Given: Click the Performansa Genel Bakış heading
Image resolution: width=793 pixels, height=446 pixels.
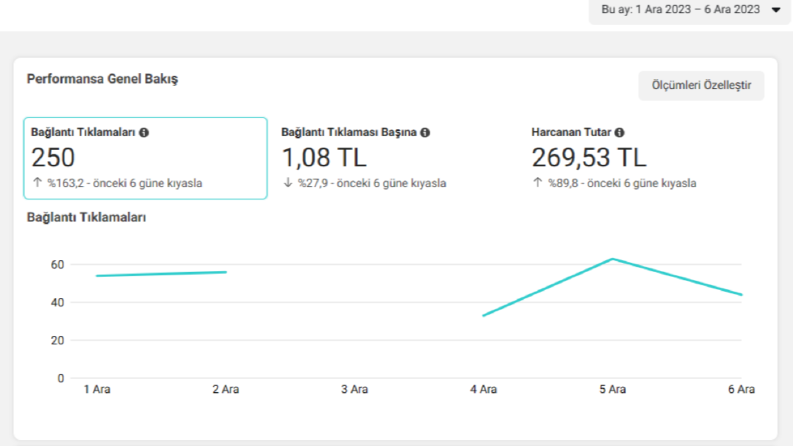Looking at the screenshot, I should [x=102, y=79].
